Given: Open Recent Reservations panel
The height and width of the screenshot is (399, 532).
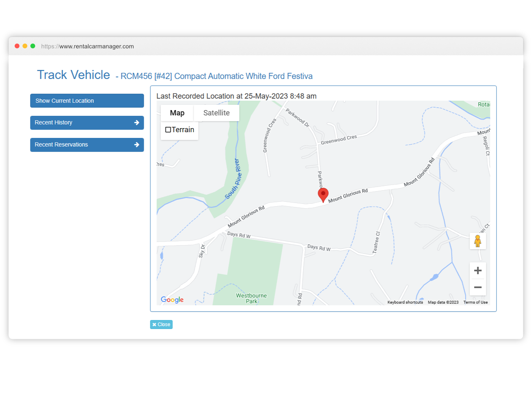Looking at the screenshot, I should (87, 145).
